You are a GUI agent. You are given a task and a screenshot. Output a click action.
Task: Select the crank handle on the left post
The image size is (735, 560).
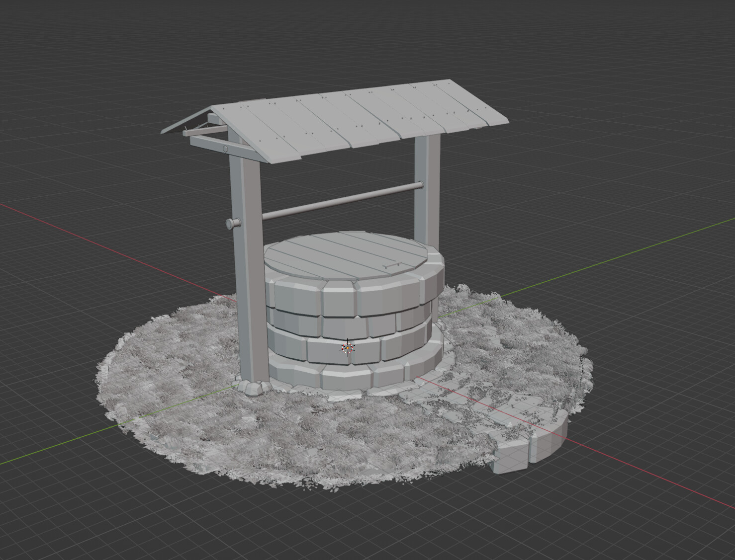232,222
